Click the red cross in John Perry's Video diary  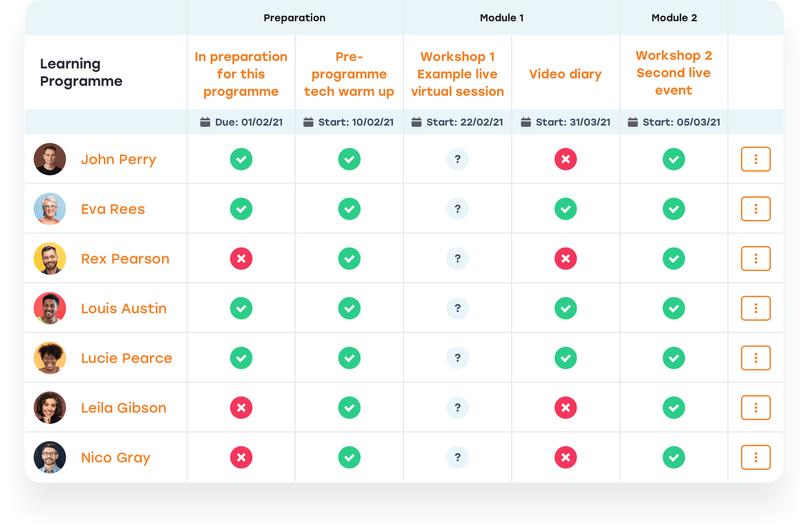pos(565,159)
